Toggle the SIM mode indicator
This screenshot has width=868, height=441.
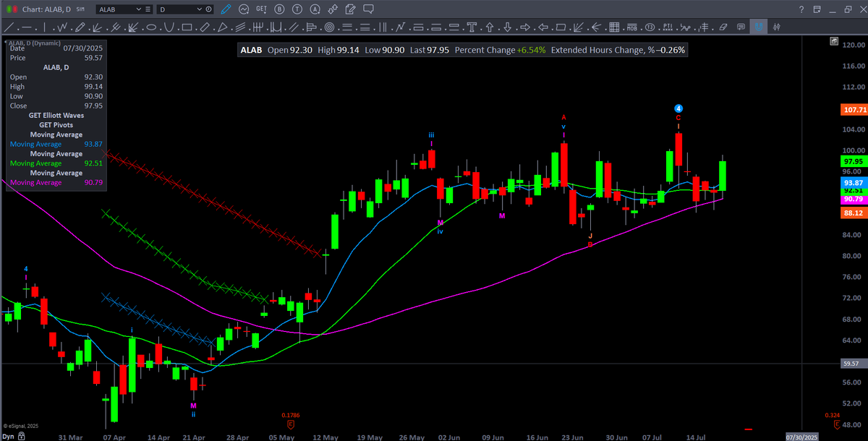click(x=80, y=9)
